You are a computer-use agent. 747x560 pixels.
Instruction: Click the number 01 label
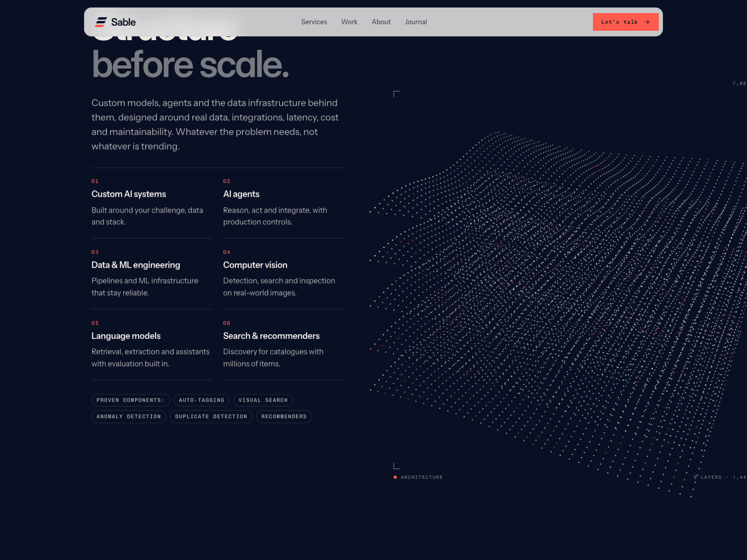(x=95, y=181)
